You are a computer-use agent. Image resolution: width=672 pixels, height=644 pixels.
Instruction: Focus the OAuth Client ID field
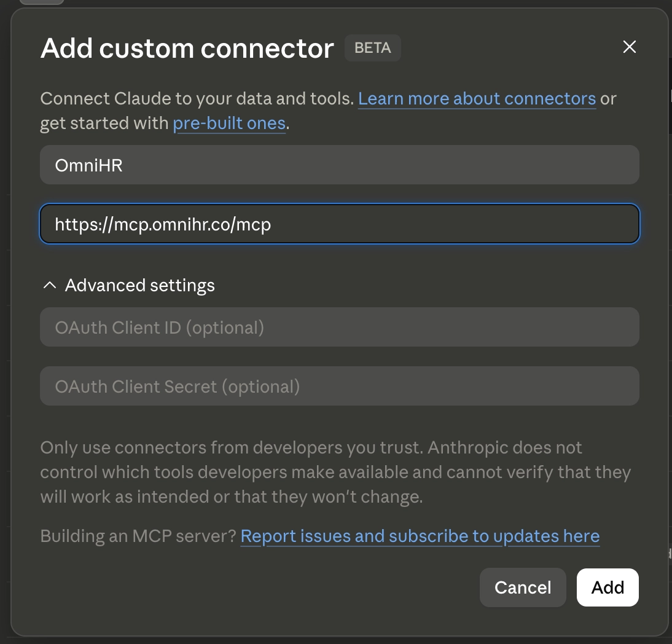click(x=340, y=327)
